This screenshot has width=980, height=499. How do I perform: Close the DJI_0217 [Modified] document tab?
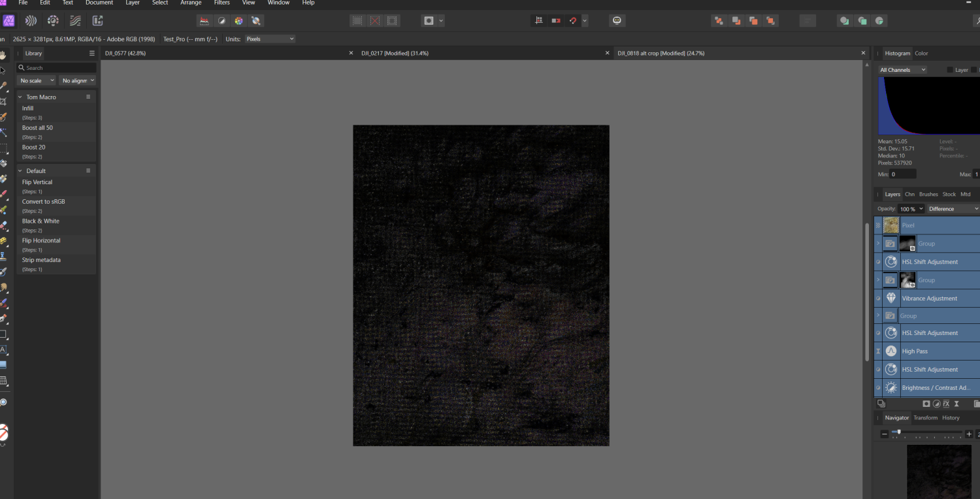(607, 54)
